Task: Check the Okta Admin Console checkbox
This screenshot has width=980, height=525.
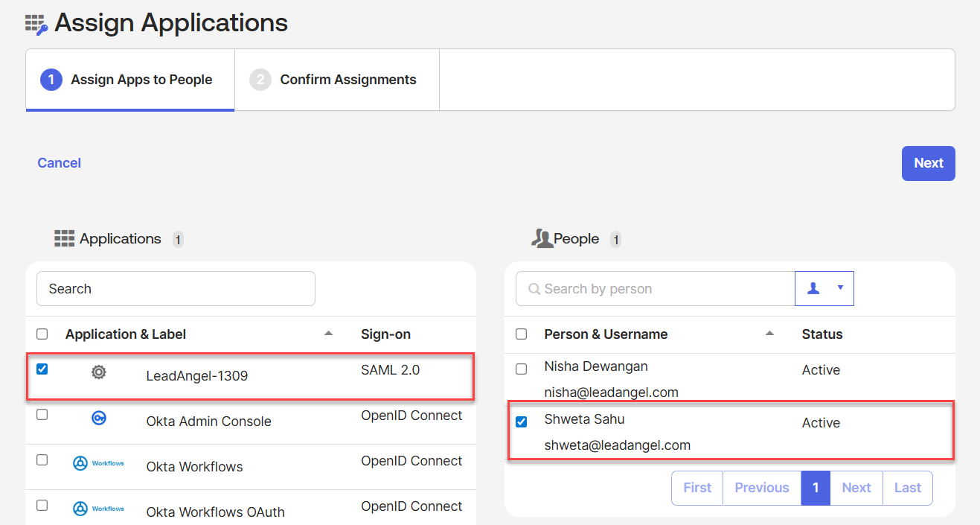Action: coord(42,415)
